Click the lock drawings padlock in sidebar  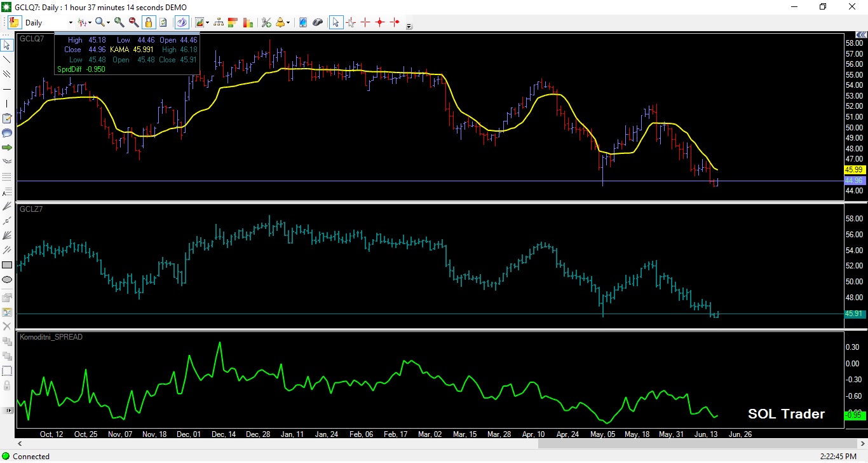pos(7,385)
